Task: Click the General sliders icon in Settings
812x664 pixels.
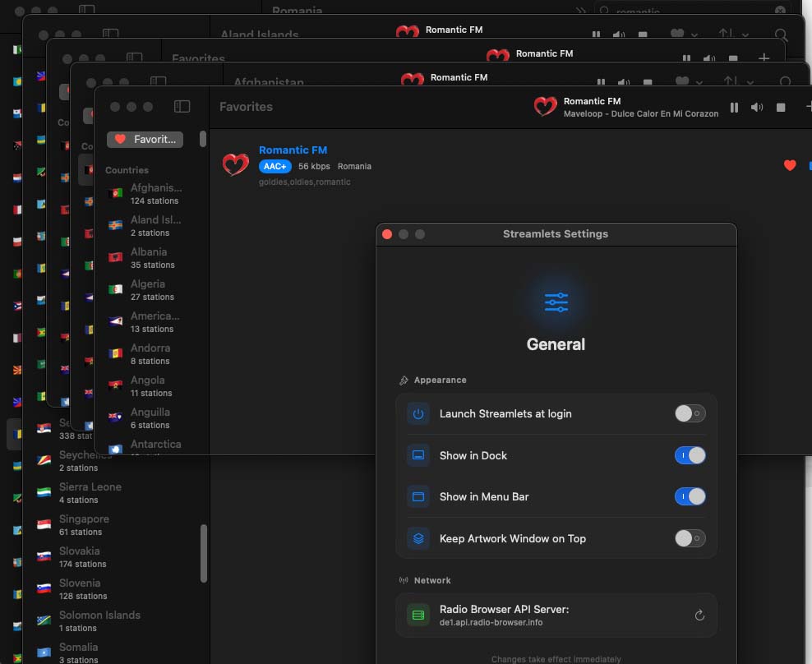Action: (556, 302)
